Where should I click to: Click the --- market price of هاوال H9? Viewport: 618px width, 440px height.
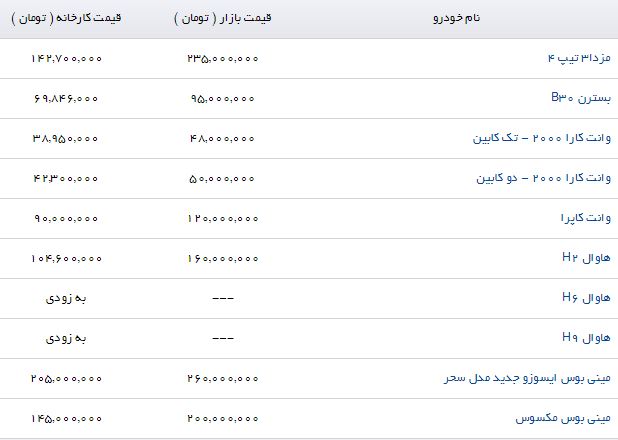[223, 338]
